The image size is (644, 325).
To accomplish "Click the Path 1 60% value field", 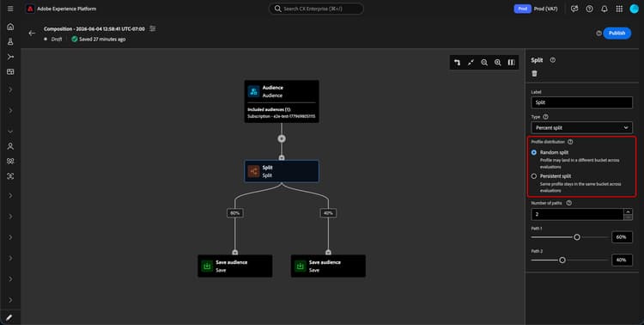I will (622, 237).
